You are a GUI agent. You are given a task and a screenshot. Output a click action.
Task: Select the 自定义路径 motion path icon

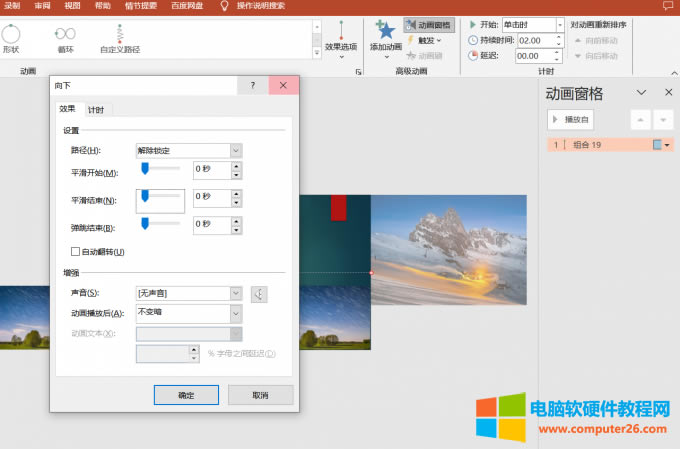point(120,33)
